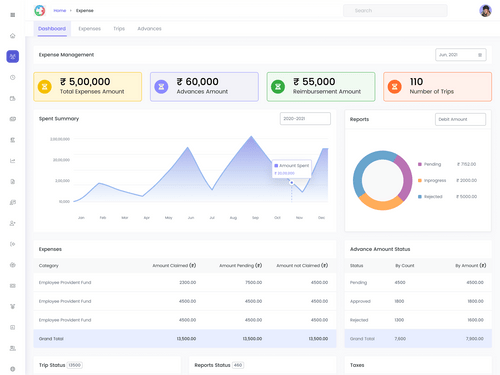Screen dimensions: 500x375
Task: Open the Debit Amount dropdown in Reports
Action: pos(460,119)
